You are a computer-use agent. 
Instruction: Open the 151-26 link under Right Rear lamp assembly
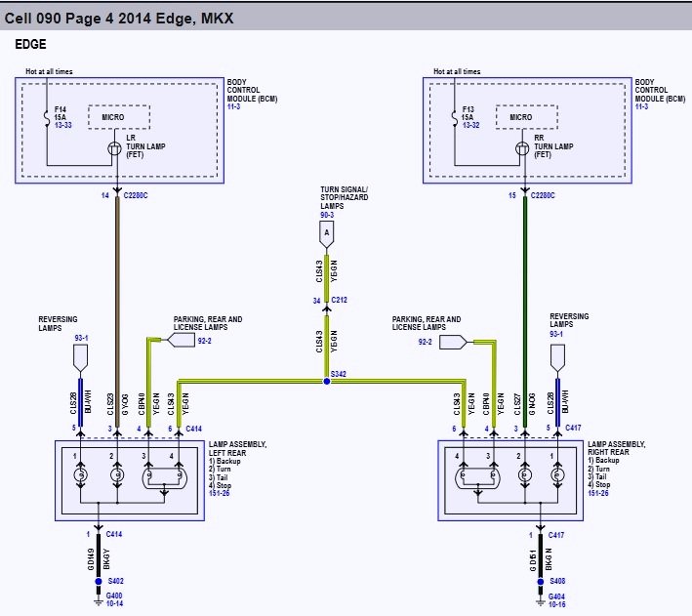point(598,493)
